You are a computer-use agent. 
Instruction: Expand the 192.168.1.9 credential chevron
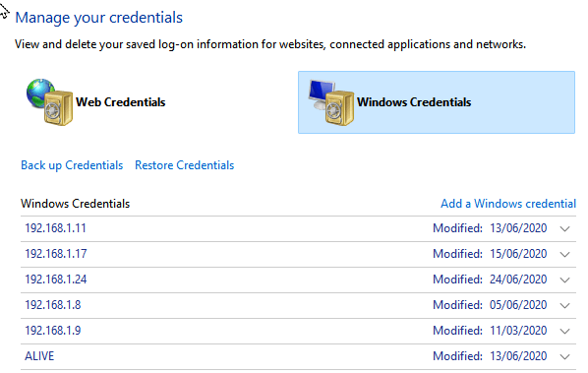pos(564,331)
